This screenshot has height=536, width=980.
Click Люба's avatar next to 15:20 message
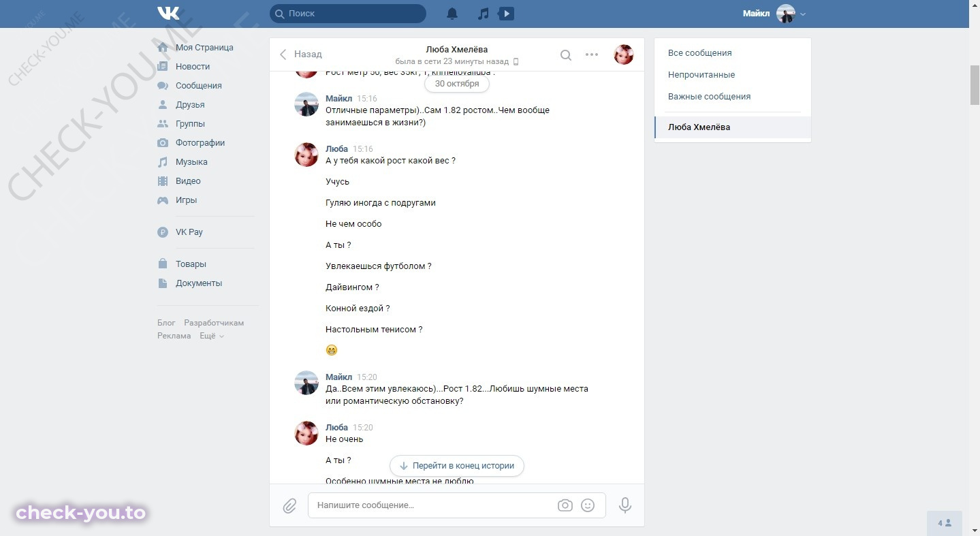tap(306, 433)
